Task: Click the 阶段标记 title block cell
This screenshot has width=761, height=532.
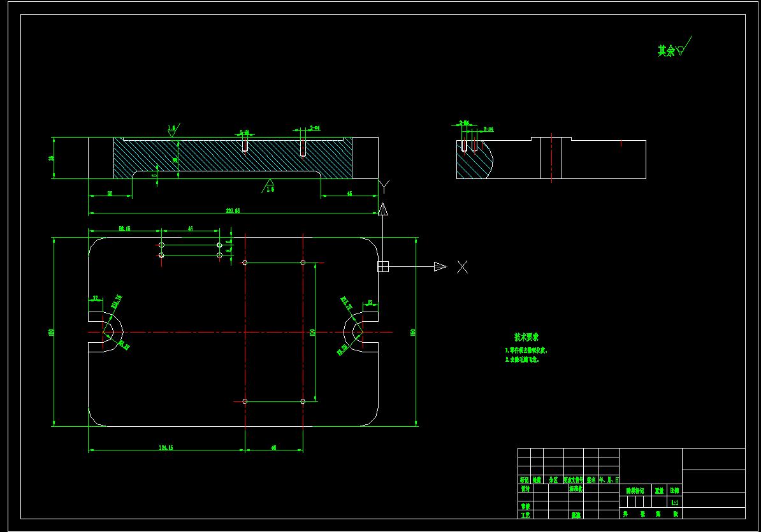Action: (635, 491)
